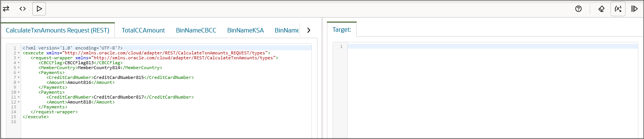Click the CreditCardNumber815 value
The image size is (644, 139).
point(119,77)
